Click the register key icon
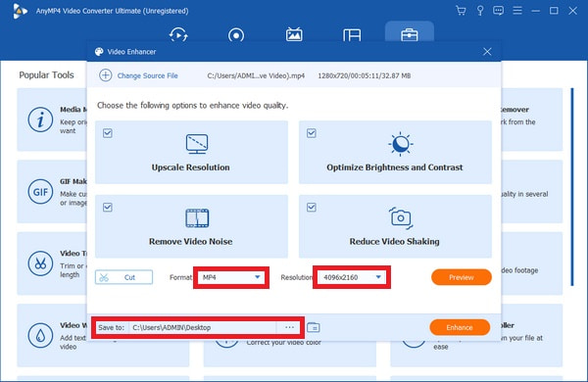588x382 pixels. 479,11
